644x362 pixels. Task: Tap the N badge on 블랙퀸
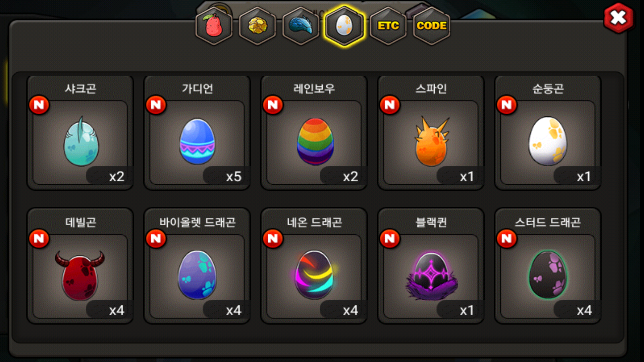[390, 239]
